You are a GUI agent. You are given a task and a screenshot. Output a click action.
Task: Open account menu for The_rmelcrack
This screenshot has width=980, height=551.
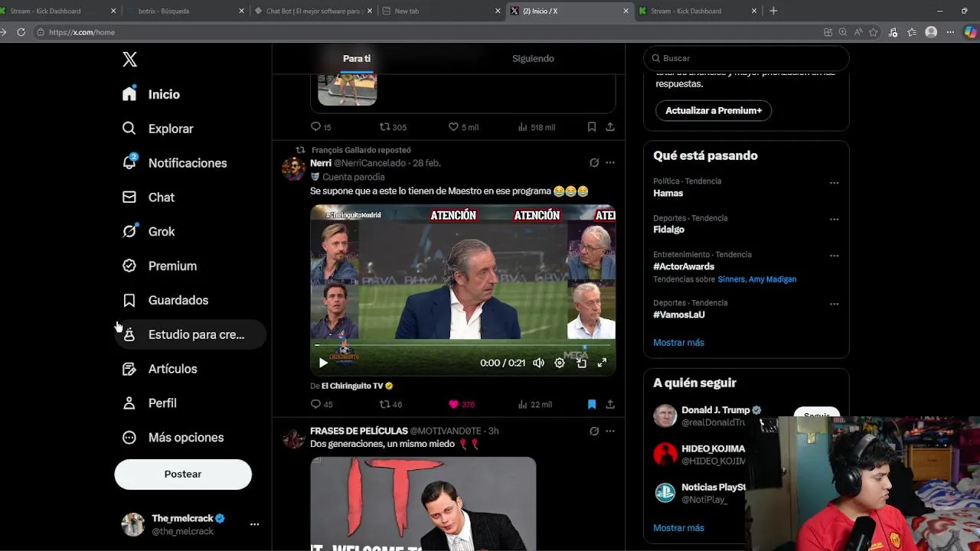coord(191,524)
